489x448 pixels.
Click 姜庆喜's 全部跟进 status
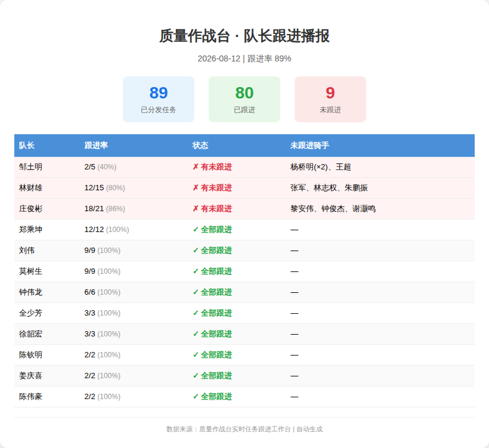212,376
